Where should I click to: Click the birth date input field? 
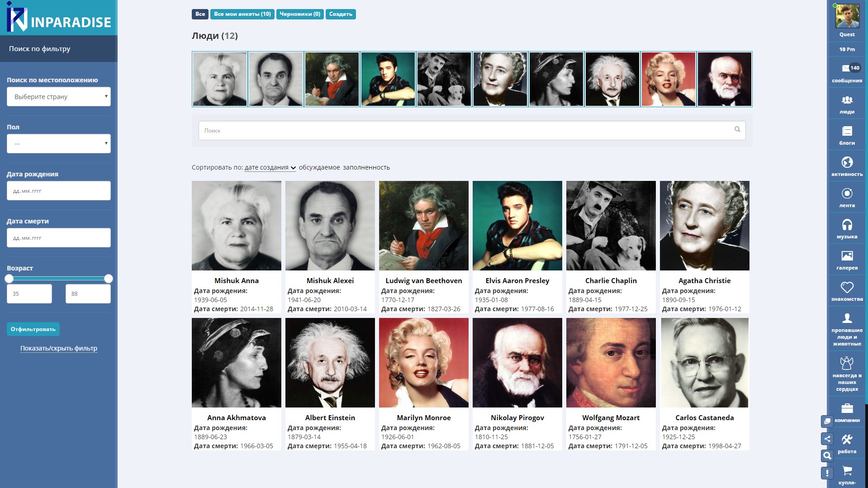click(59, 191)
